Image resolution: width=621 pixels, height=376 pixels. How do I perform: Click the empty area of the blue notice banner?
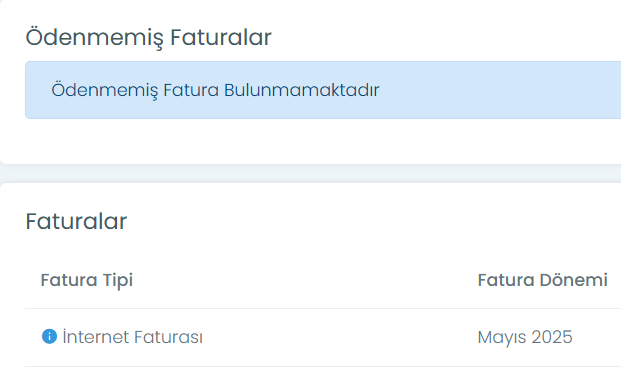[x=499, y=90]
